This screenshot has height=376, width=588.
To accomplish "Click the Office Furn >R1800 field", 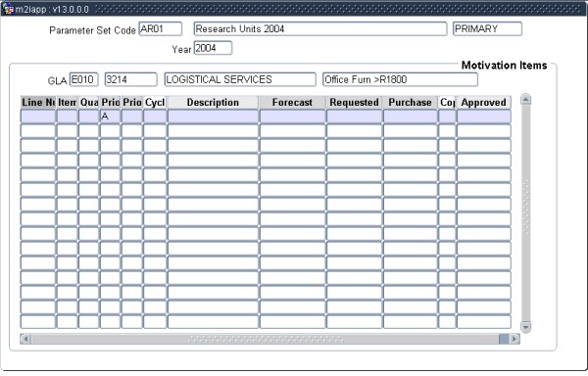I will (x=400, y=79).
